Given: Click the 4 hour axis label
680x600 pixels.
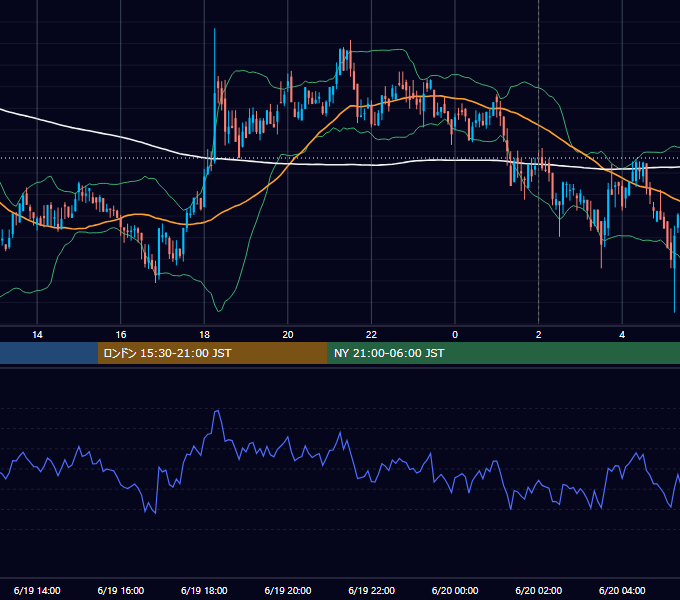Looking at the screenshot, I should 622,335.
